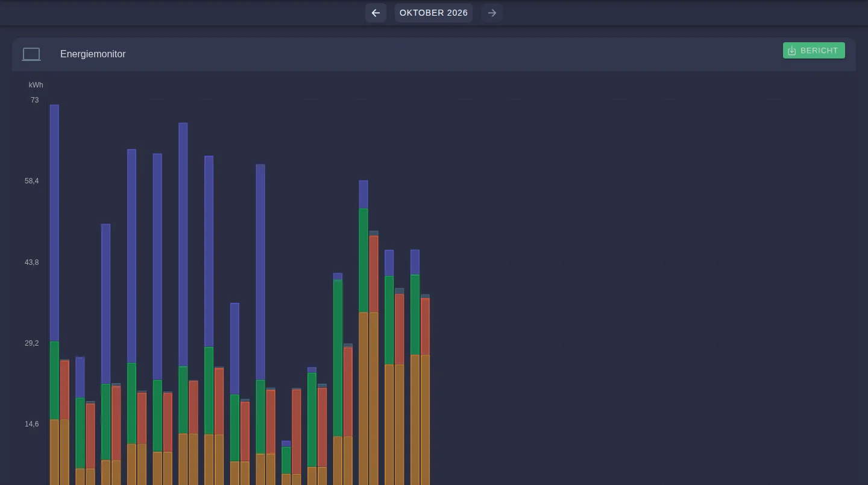Click the kWh axis unit label

[x=36, y=85]
